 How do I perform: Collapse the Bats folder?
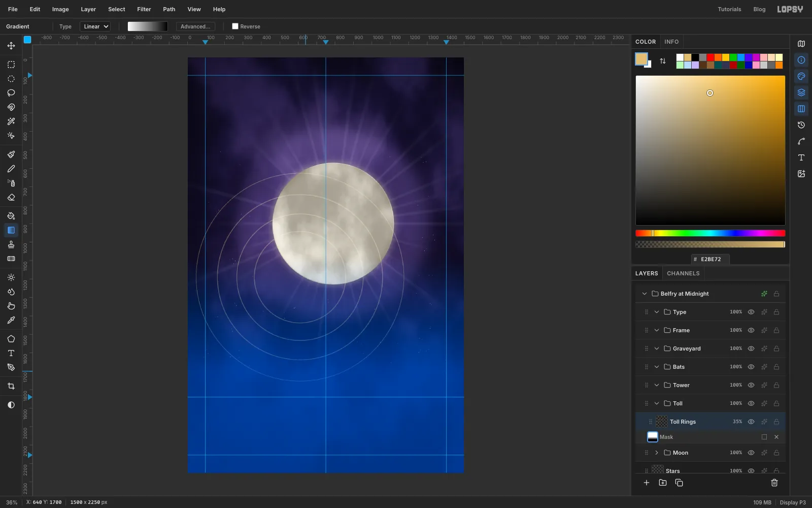tap(657, 367)
